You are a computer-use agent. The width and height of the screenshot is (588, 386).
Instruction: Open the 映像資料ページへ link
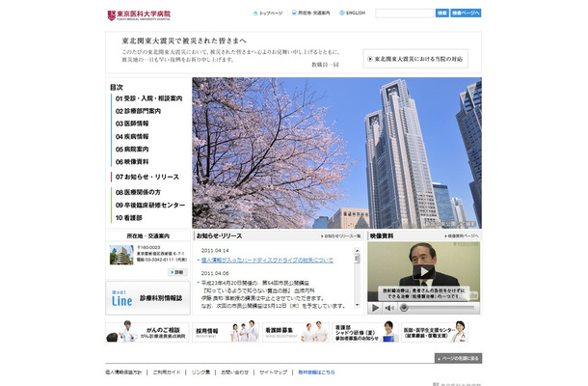tap(462, 236)
